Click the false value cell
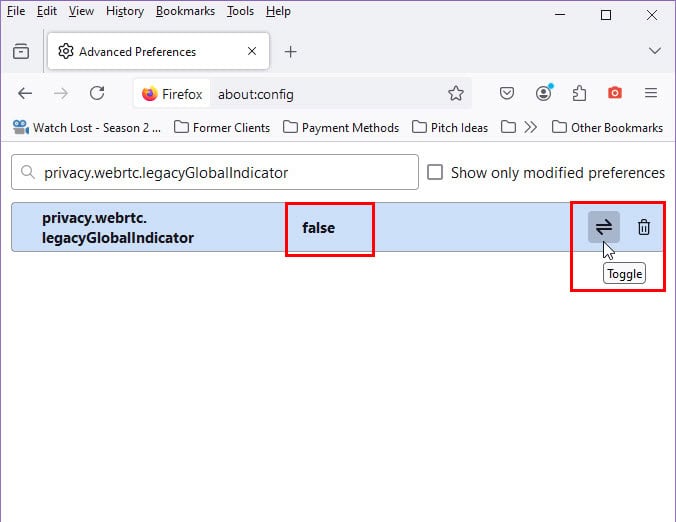 coord(319,228)
